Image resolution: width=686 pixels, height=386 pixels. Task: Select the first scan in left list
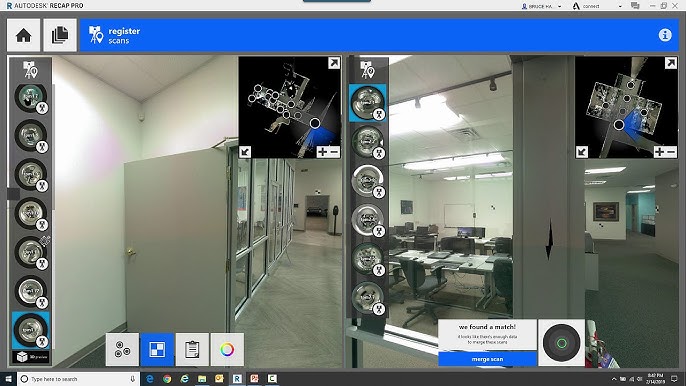(x=31, y=97)
